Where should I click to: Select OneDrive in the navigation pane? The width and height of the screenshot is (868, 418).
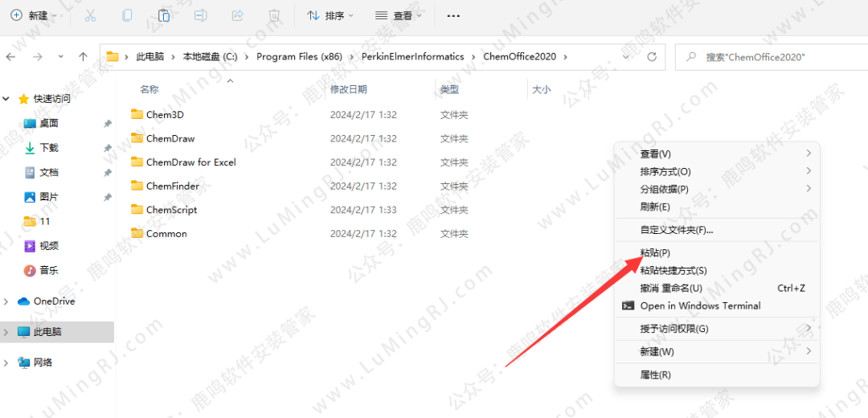pos(55,301)
